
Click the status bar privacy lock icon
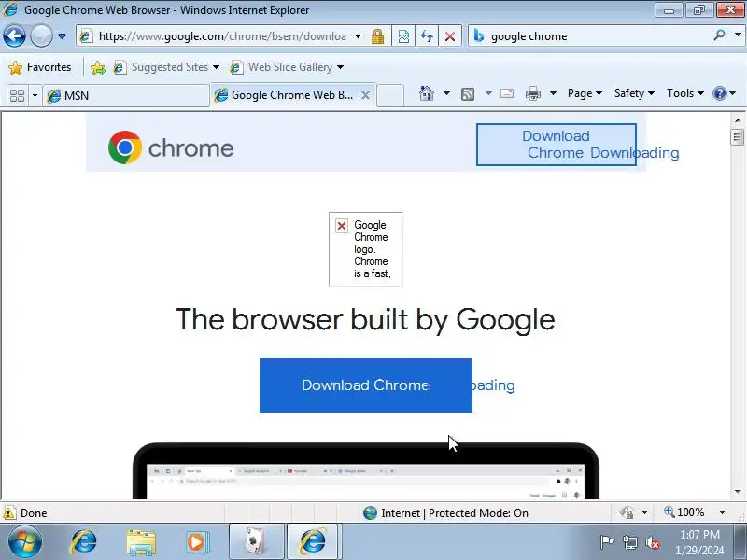[x=627, y=512]
